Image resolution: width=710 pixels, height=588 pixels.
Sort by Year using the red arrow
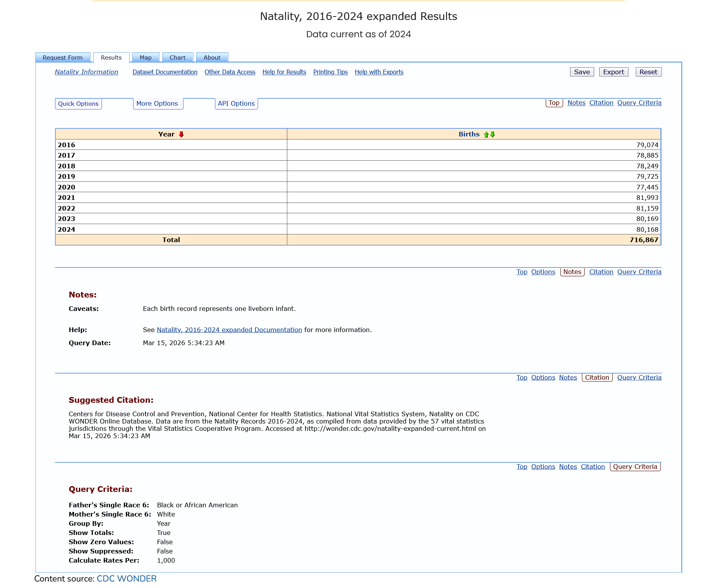182,135
